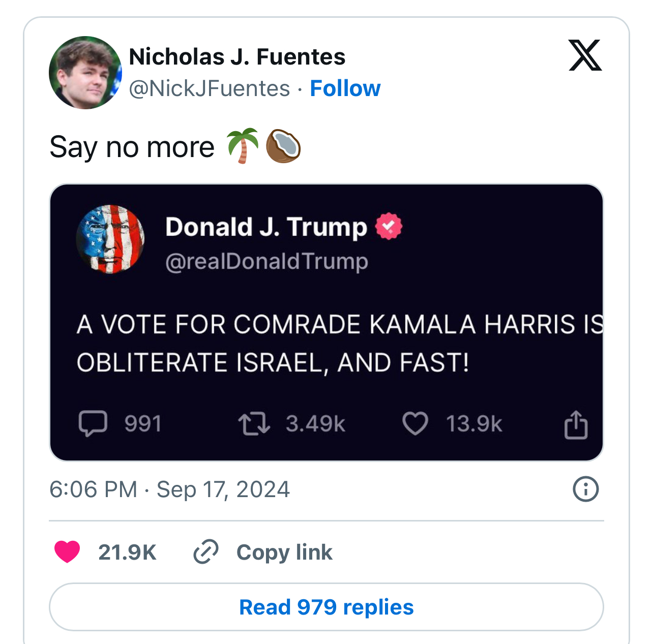Screen dimensions: 653x644
Task: Click the chain link copy icon
Action: pos(206,552)
